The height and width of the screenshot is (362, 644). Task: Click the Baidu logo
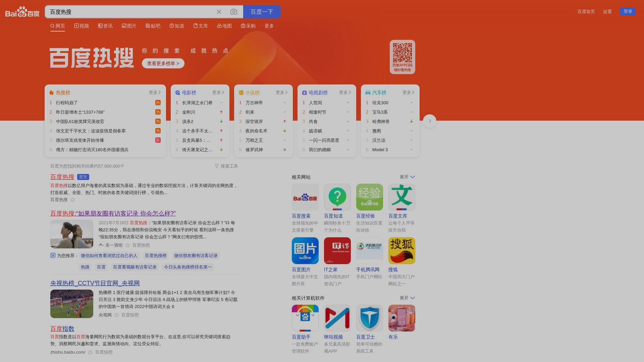tap(22, 12)
